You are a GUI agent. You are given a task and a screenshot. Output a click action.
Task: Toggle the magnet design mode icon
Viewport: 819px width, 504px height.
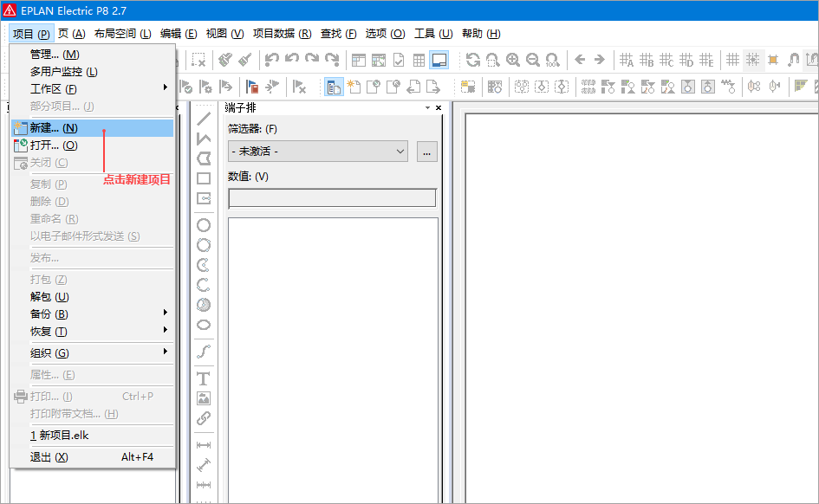point(793,60)
